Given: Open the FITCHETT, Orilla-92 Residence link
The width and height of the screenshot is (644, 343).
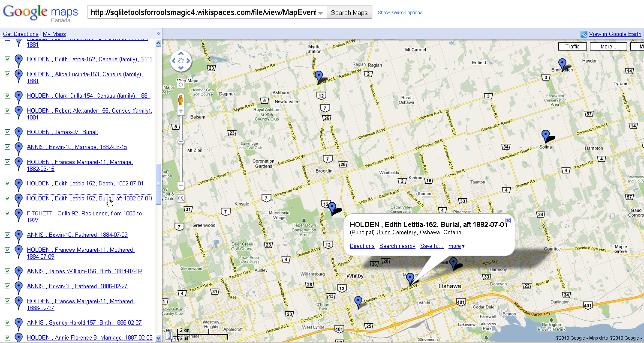Looking at the screenshot, I should point(84,217).
